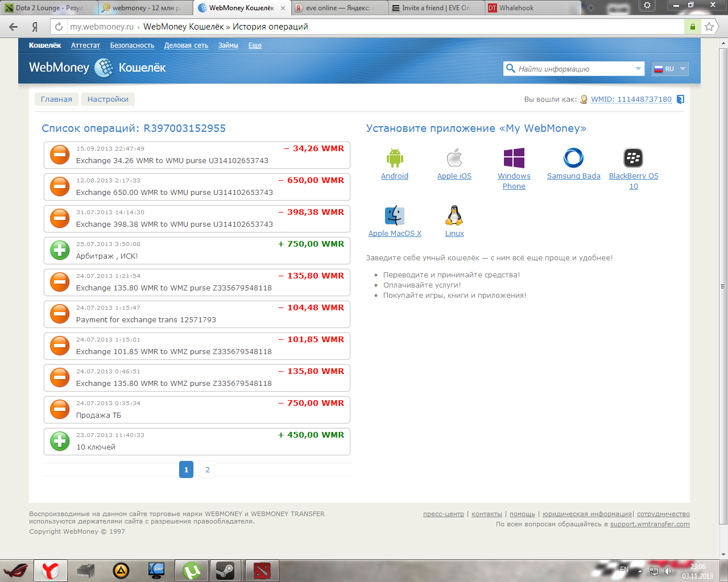Click the green padlock security icon

pos(692,27)
